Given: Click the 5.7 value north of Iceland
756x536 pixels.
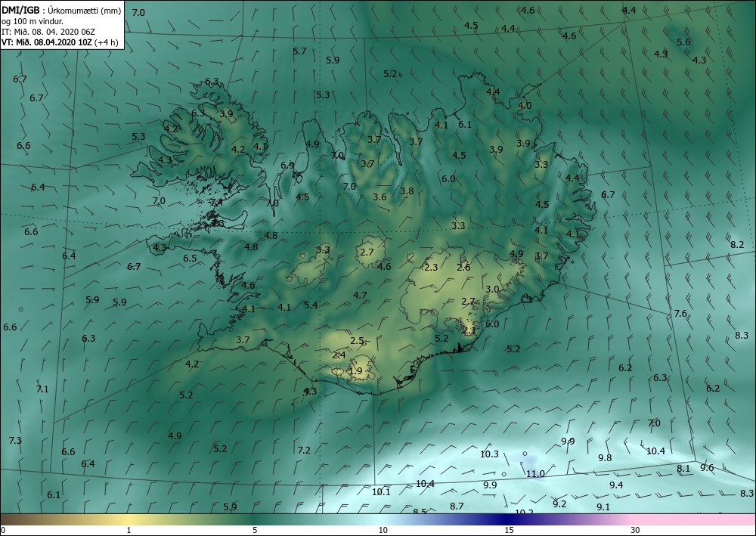Looking at the screenshot, I should (x=299, y=51).
